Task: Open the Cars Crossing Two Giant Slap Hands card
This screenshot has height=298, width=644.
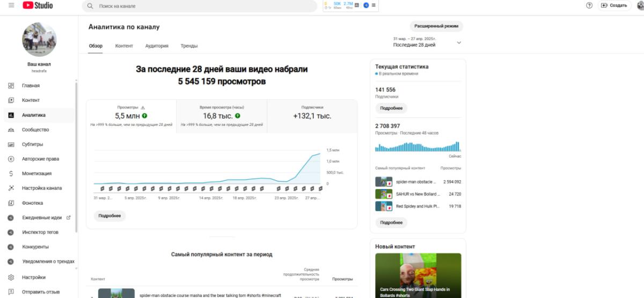Action: click(x=418, y=275)
